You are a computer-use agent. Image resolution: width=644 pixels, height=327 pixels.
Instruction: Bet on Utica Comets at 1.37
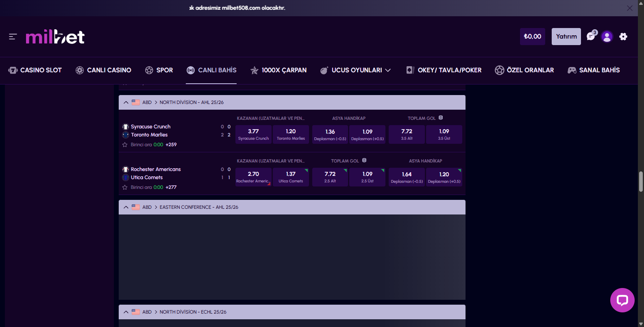click(x=291, y=177)
